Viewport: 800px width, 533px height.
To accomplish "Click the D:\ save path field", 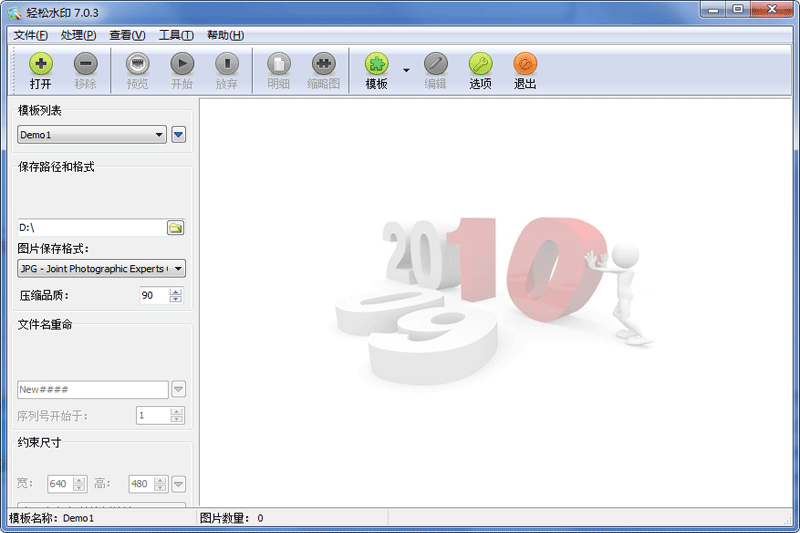I will tap(91, 227).
